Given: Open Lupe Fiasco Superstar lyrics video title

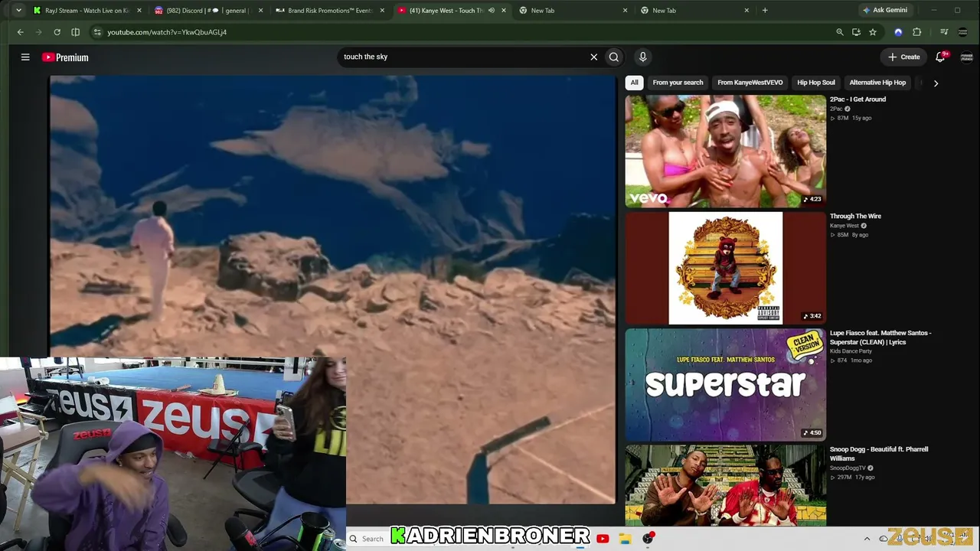Looking at the screenshot, I should [x=880, y=337].
